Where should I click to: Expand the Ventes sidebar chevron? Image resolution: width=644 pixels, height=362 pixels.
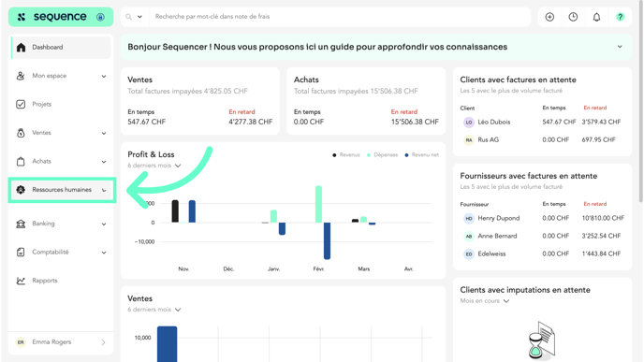pos(104,134)
